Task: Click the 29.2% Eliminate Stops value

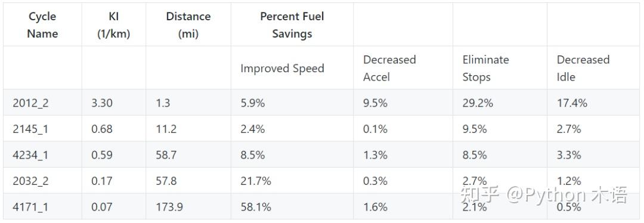Action: [x=478, y=103]
